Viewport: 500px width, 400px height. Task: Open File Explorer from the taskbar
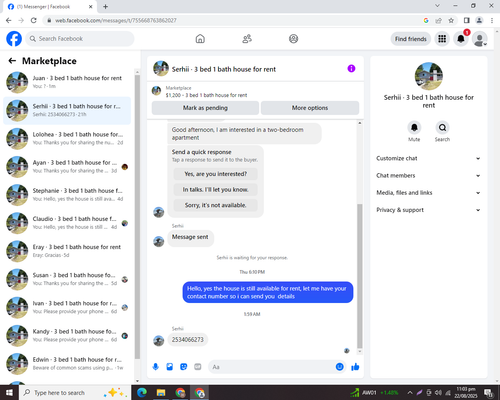coord(161,393)
